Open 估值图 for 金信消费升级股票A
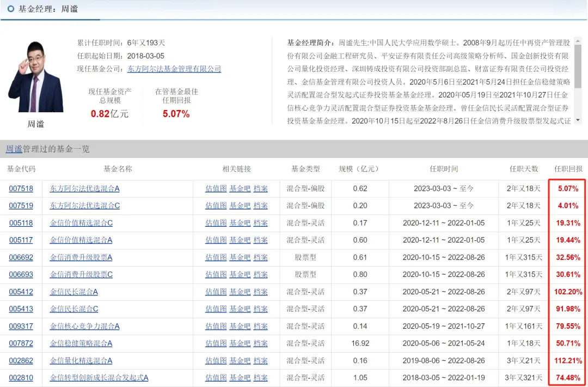 coord(216,257)
